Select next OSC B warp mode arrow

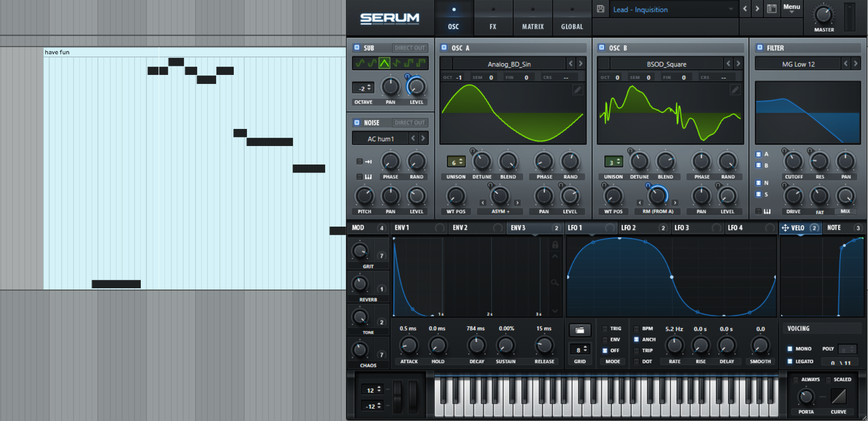pos(675,203)
